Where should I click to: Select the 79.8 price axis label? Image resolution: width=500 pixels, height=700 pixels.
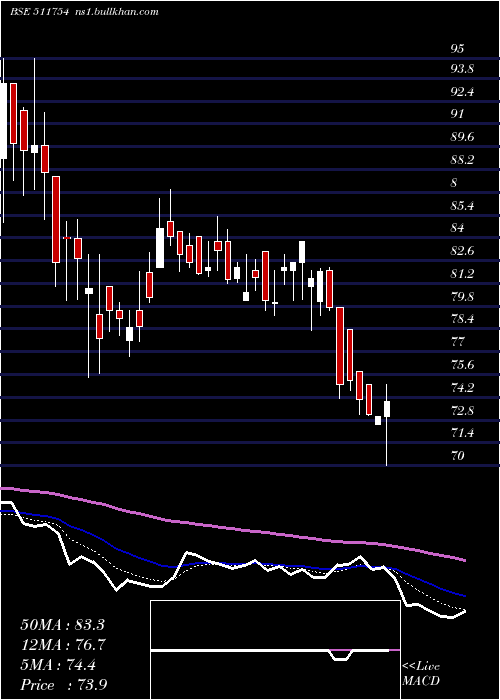pos(462,296)
